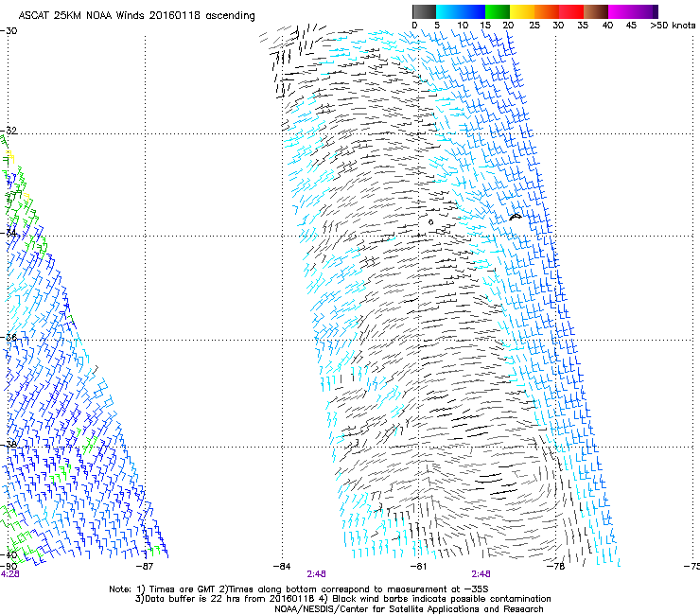Screen dimensions: 700x615
Task: Click the small circular island outline near -81, -34
Action: (430, 222)
